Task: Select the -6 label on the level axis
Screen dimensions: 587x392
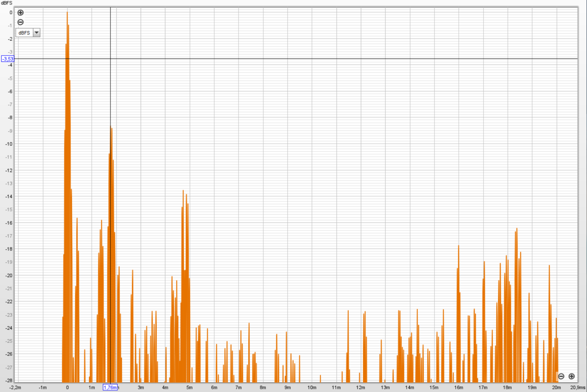Action: [x=10, y=91]
